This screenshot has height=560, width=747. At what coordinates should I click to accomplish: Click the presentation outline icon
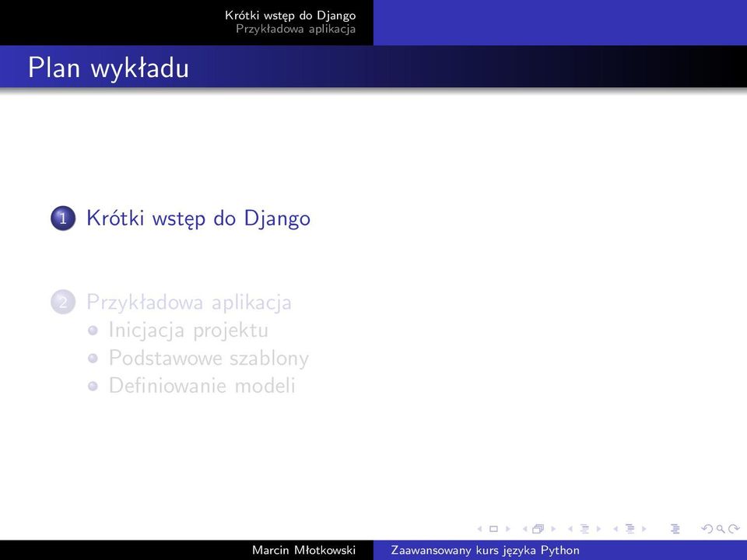pos(675,529)
